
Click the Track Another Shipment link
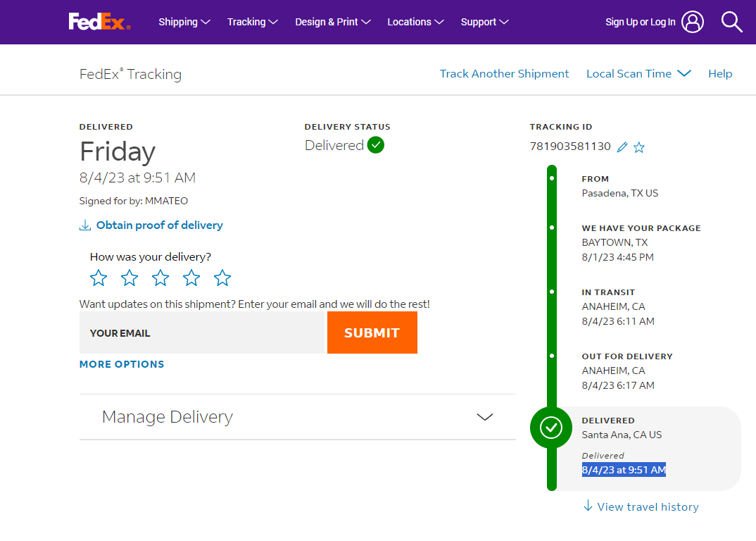tap(504, 74)
